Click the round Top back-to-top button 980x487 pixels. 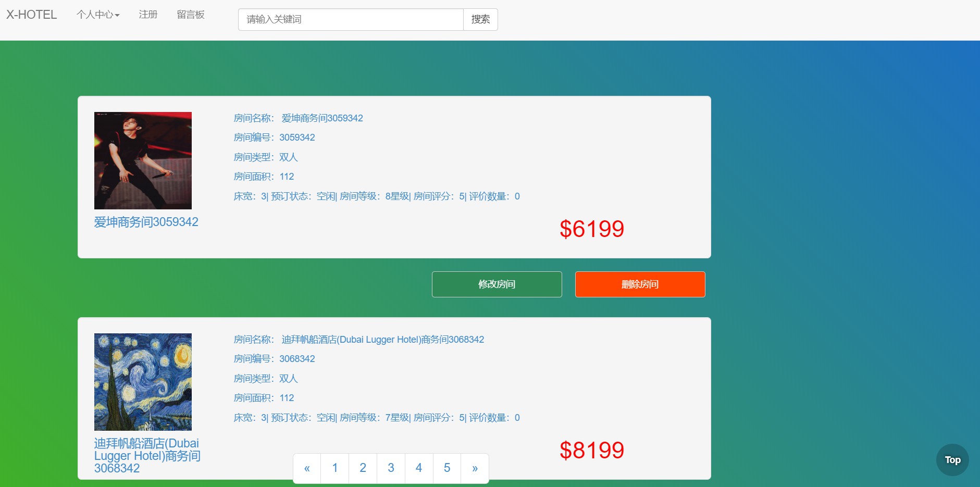[x=952, y=460]
